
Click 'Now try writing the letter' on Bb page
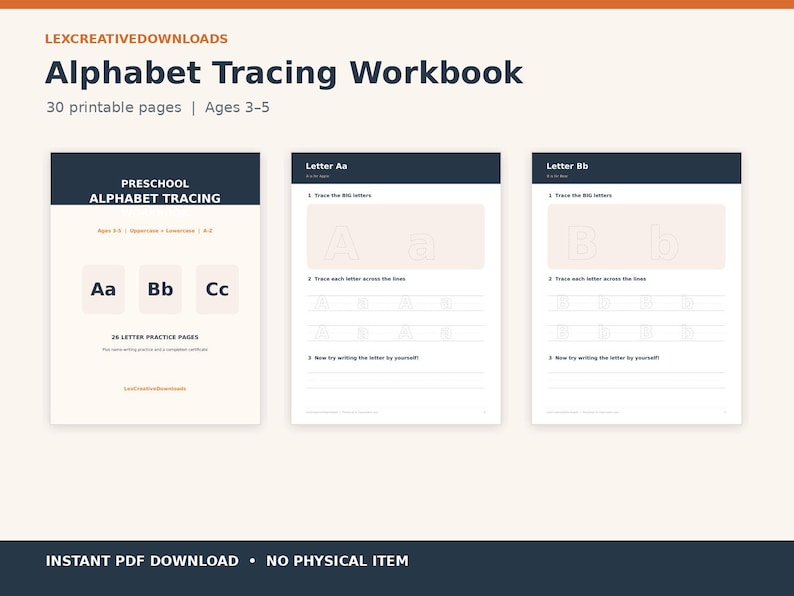[607, 358]
